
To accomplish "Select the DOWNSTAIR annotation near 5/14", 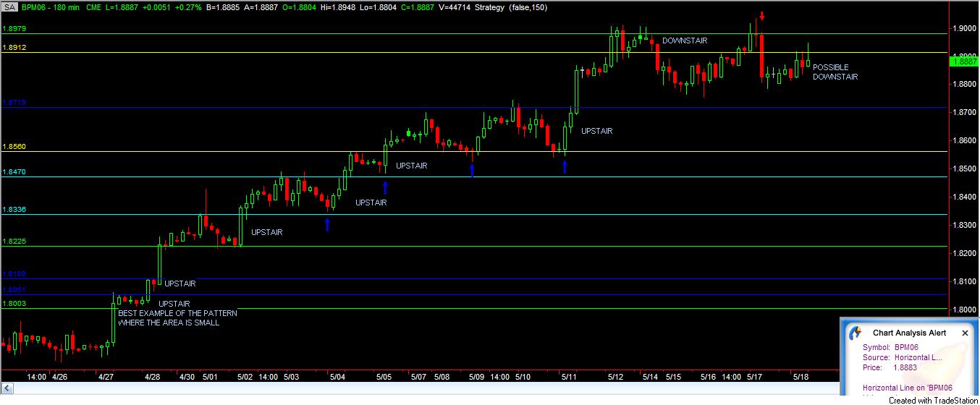I will (685, 41).
